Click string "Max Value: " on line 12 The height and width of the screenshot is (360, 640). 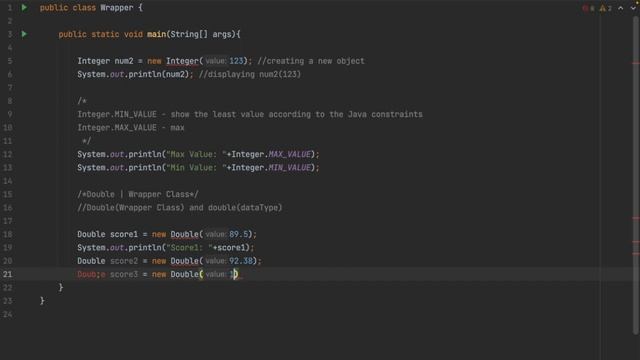[196, 154]
